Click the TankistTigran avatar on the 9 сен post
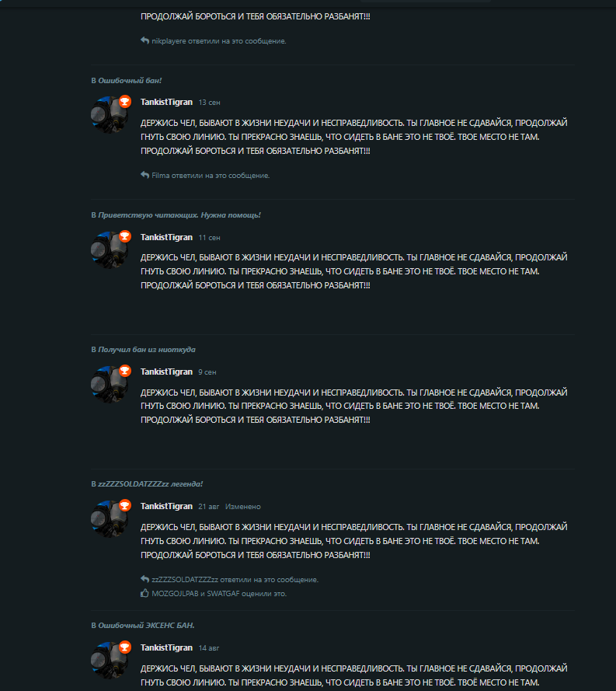This screenshot has width=616, height=691. coord(110,384)
